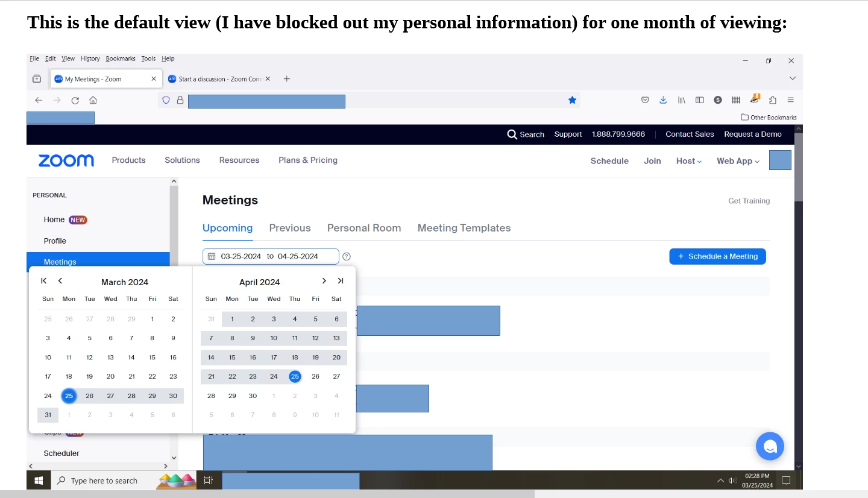
Task: Select March 15 in calendar
Action: [152, 357]
